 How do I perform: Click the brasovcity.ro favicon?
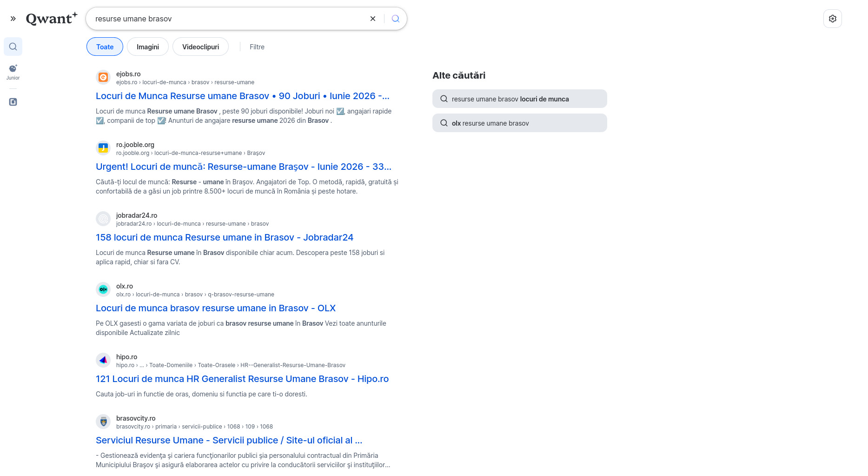coord(103,422)
